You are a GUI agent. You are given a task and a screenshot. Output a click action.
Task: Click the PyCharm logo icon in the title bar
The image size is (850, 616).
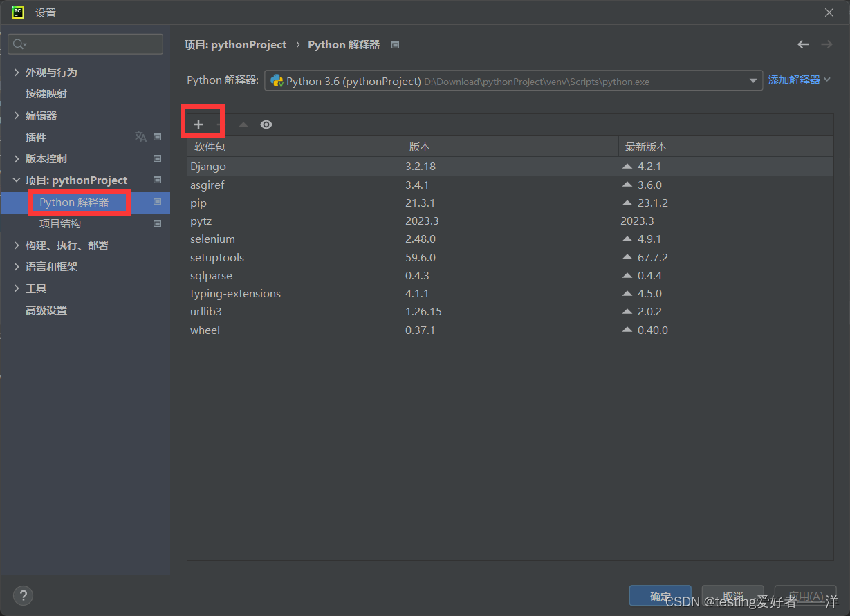point(17,12)
